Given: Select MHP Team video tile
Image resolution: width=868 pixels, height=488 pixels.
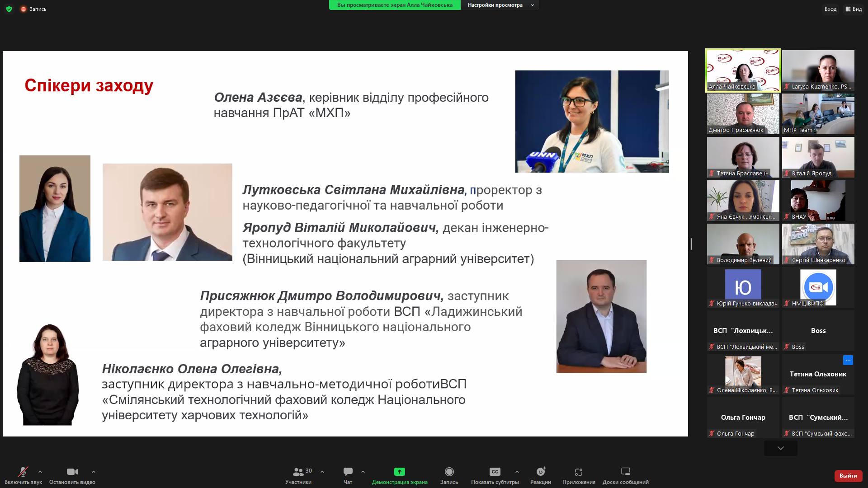Looking at the screenshot, I should (818, 114).
